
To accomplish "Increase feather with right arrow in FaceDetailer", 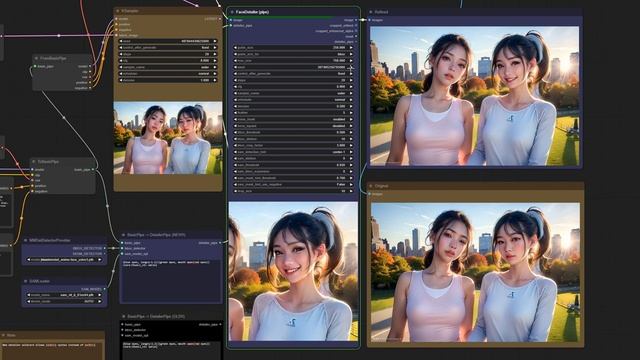I will tap(351, 113).
